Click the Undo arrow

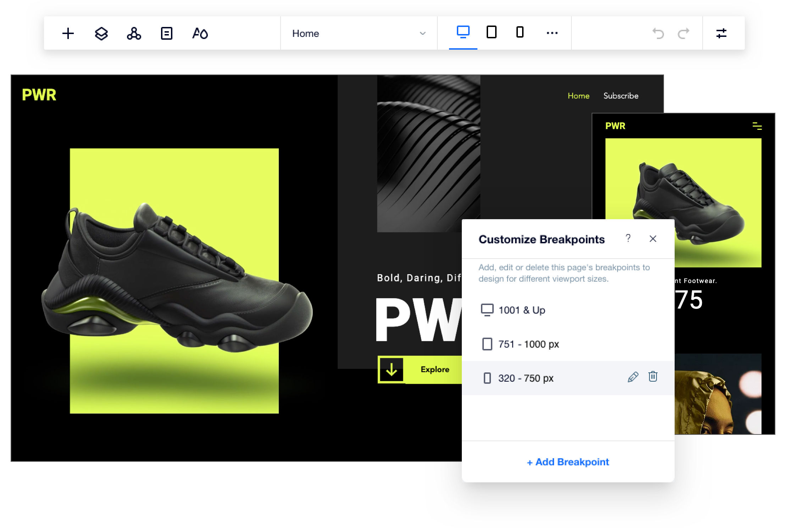coord(658,33)
